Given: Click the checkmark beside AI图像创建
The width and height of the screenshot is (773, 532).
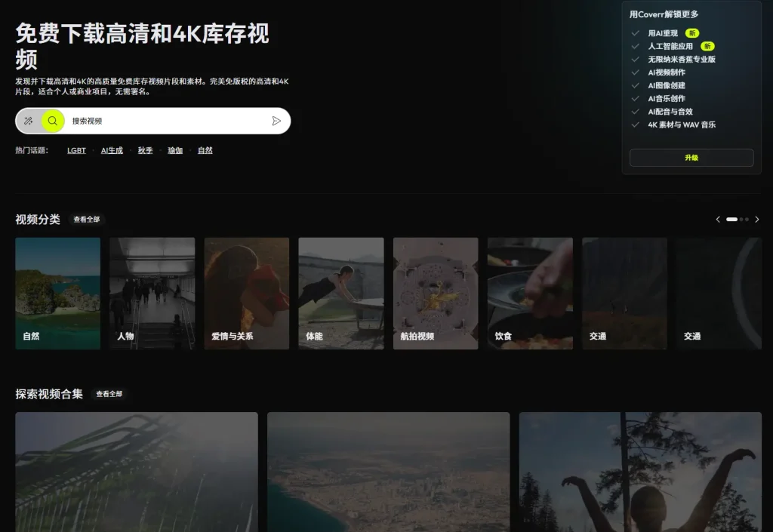Looking at the screenshot, I should click(636, 85).
